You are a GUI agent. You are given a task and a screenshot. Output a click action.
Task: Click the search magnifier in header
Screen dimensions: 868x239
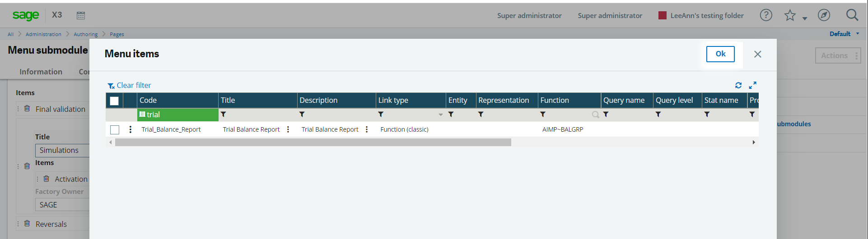(x=852, y=15)
